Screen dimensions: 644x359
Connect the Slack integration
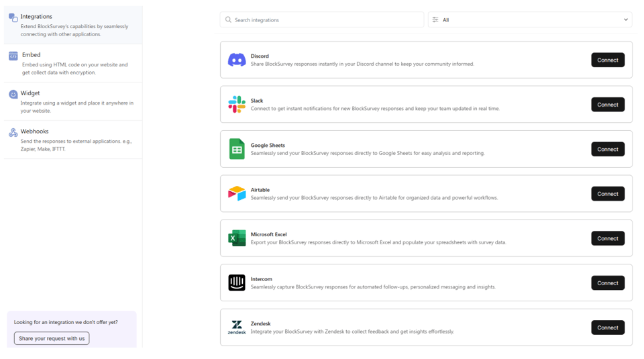tap(608, 104)
